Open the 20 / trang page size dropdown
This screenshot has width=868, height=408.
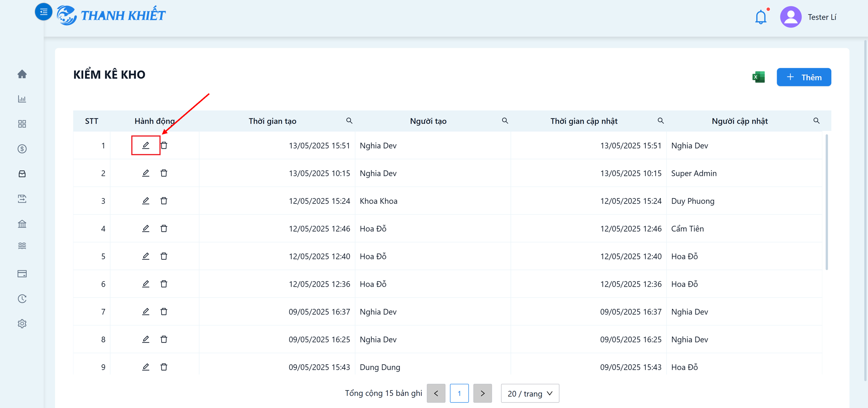(530, 393)
